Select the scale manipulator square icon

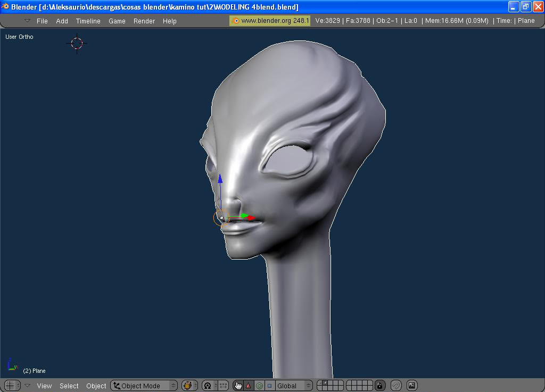pyautogui.click(x=269, y=386)
